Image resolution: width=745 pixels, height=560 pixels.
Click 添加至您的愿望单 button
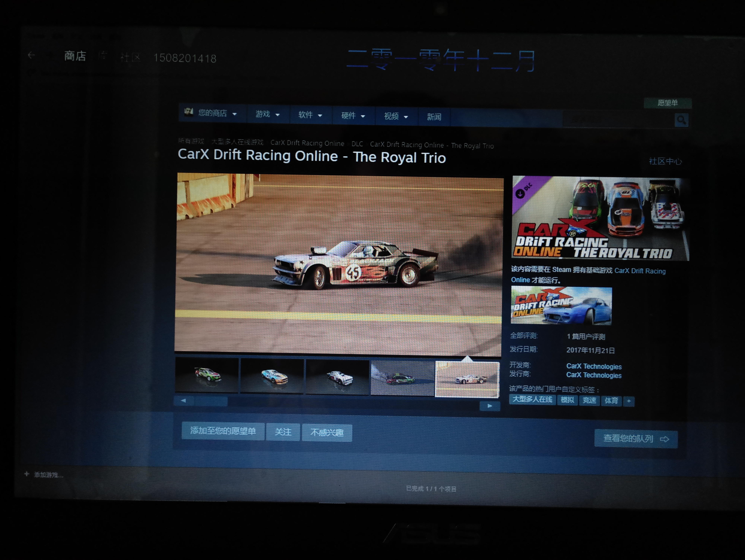[x=223, y=431]
